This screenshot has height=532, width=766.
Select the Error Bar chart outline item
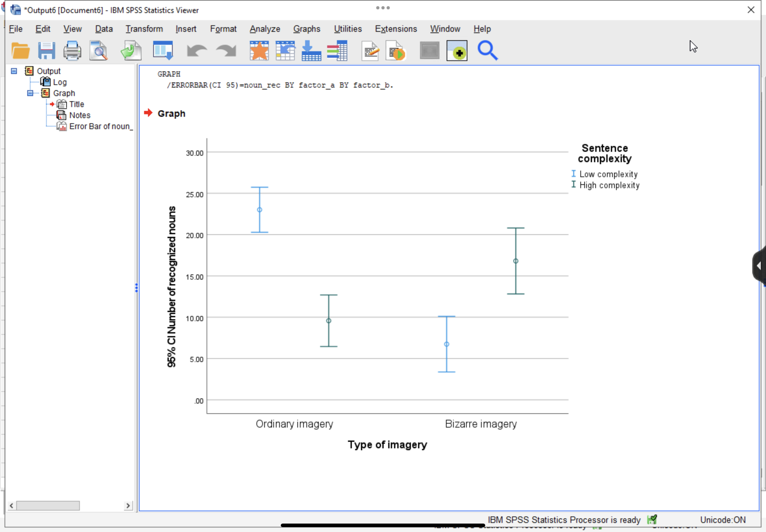pos(99,126)
